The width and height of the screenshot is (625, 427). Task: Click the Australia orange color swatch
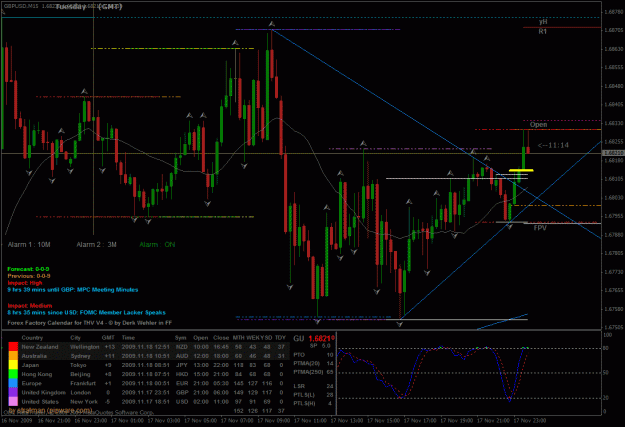(13, 356)
